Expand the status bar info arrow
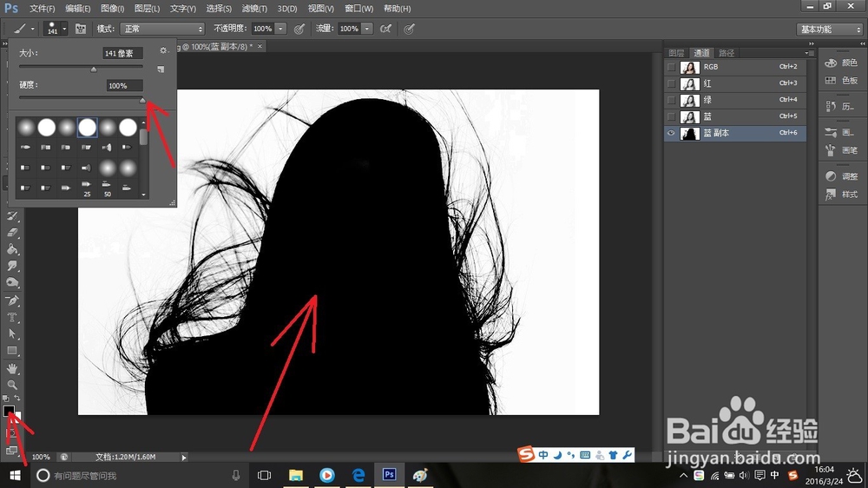The width and height of the screenshot is (868, 488). coord(184,458)
